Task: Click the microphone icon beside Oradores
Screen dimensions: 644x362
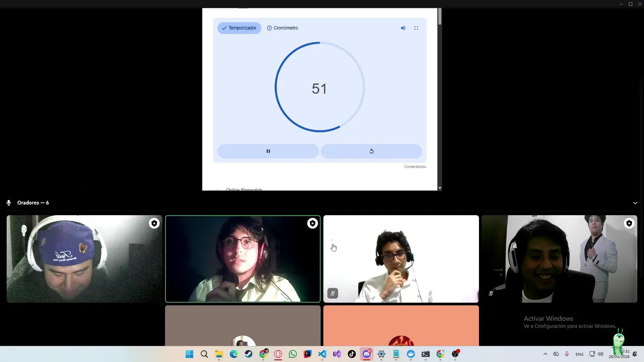Action: tap(9, 203)
